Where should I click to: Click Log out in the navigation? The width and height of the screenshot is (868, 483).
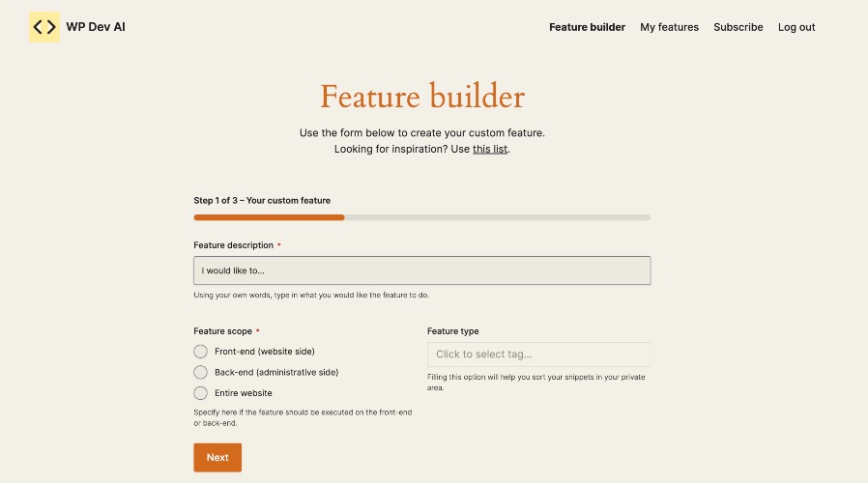[796, 27]
